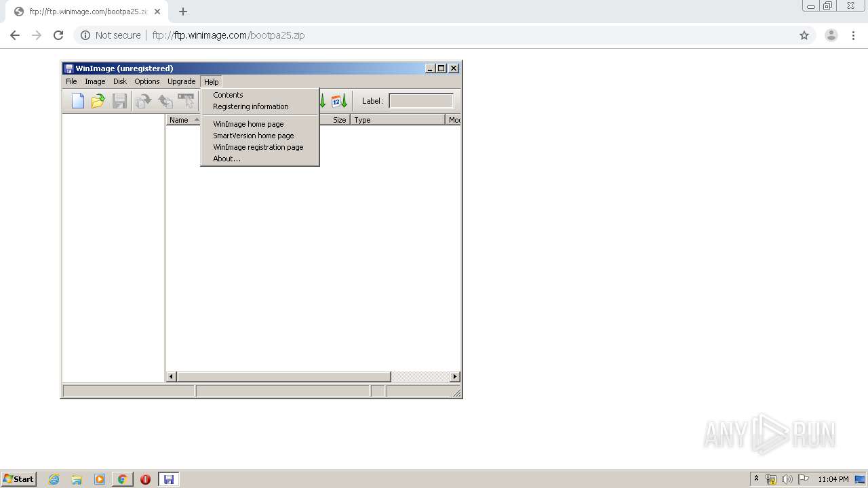Click the Not secure site info icon

click(85, 35)
